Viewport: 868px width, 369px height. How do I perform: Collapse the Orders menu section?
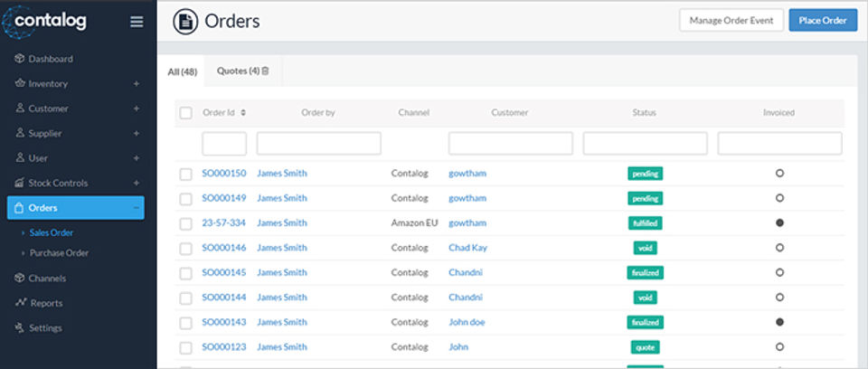coord(137,208)
